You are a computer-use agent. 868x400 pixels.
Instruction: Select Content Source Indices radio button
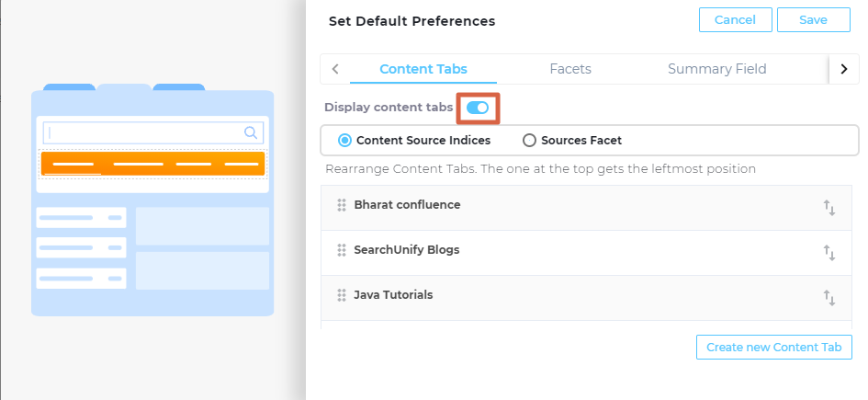344,141
